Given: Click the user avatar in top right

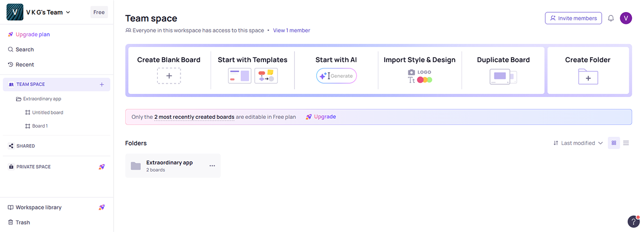Looking at the screenshot, I should coord(626,19).
